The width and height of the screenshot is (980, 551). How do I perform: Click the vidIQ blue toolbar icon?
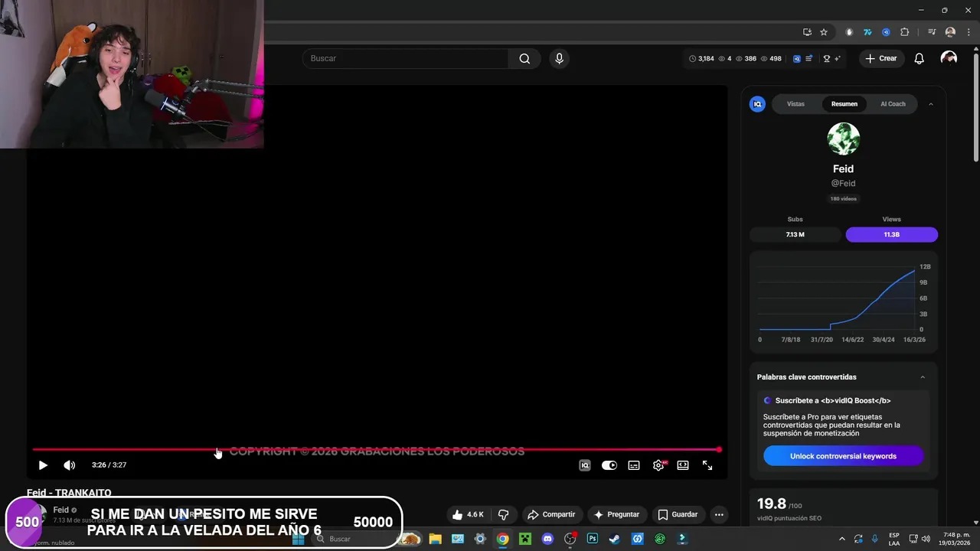[x=797, y=58]
